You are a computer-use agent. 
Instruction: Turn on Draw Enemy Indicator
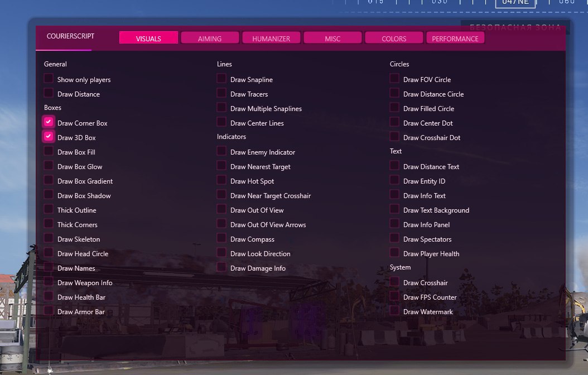tap(221, 151)
